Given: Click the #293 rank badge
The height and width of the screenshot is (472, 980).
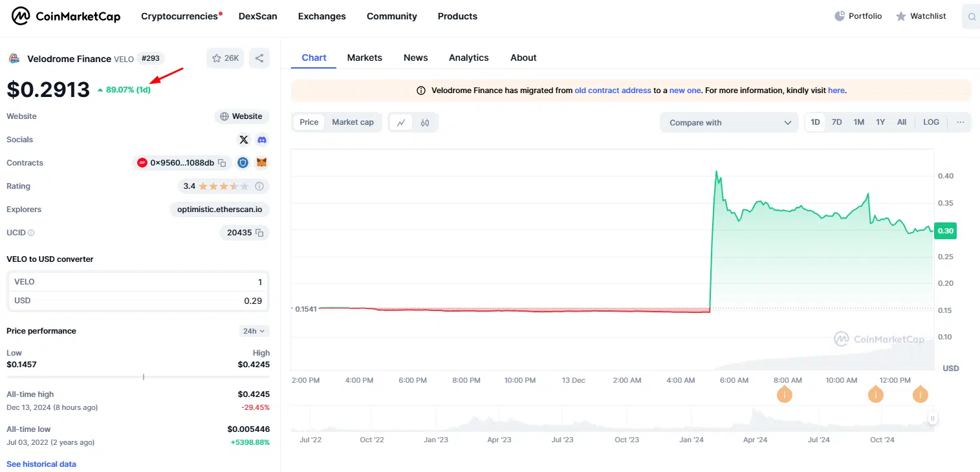Looking at the screenshot, I should click(x=151, y=58).
